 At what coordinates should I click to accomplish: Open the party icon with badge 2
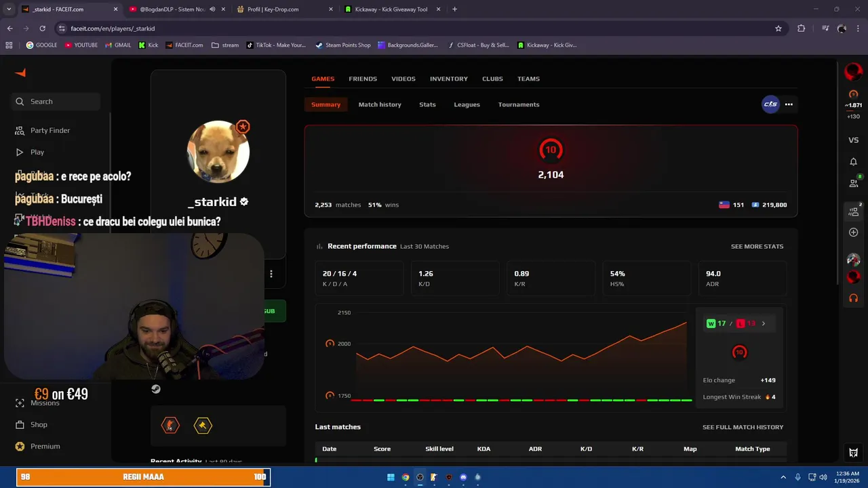point(854,211)
